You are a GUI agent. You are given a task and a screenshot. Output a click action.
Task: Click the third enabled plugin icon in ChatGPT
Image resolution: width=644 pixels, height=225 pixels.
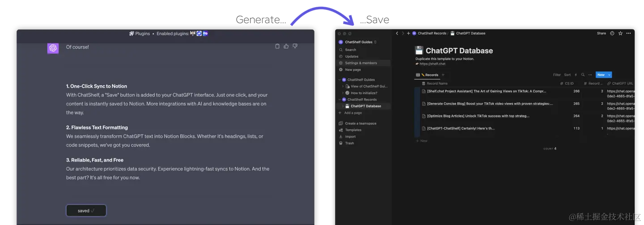205,33
